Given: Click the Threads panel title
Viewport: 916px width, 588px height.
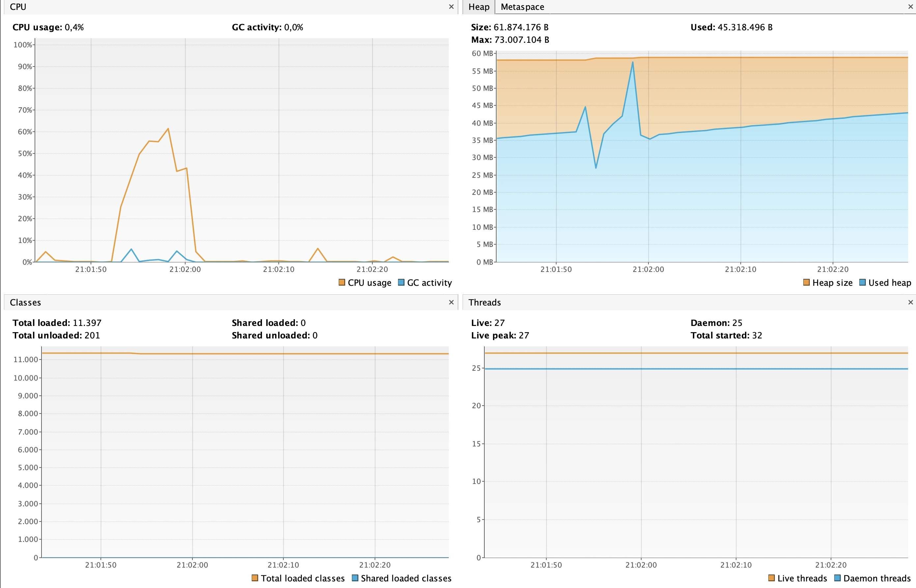Looking at the screenshot, I should pos(485,303).
